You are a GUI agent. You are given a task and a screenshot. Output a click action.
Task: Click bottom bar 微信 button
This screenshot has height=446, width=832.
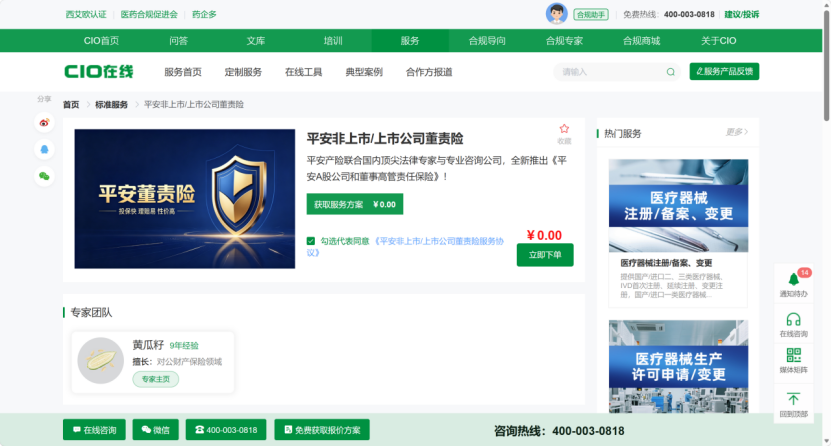[155, 430]
